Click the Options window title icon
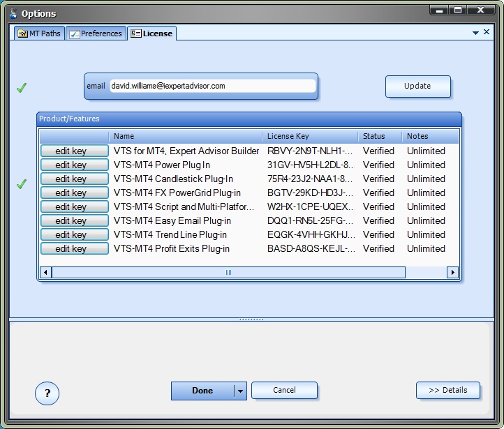Viewport: 504px width, 429px height. tap(13, 13)
